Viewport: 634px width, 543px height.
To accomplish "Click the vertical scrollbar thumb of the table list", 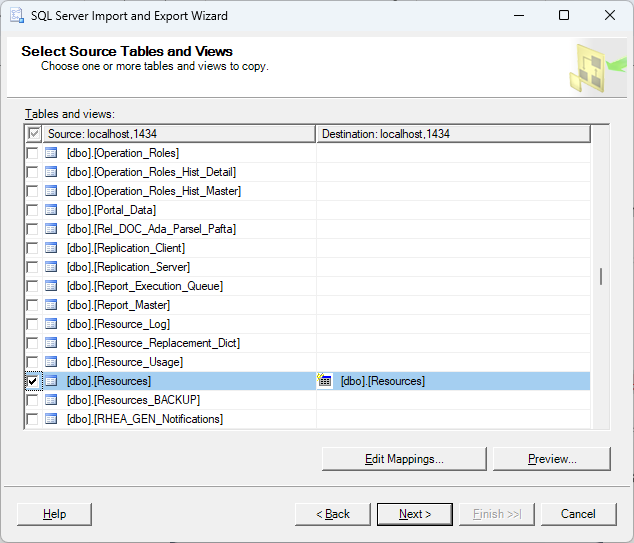I will [x=601, y=277].
